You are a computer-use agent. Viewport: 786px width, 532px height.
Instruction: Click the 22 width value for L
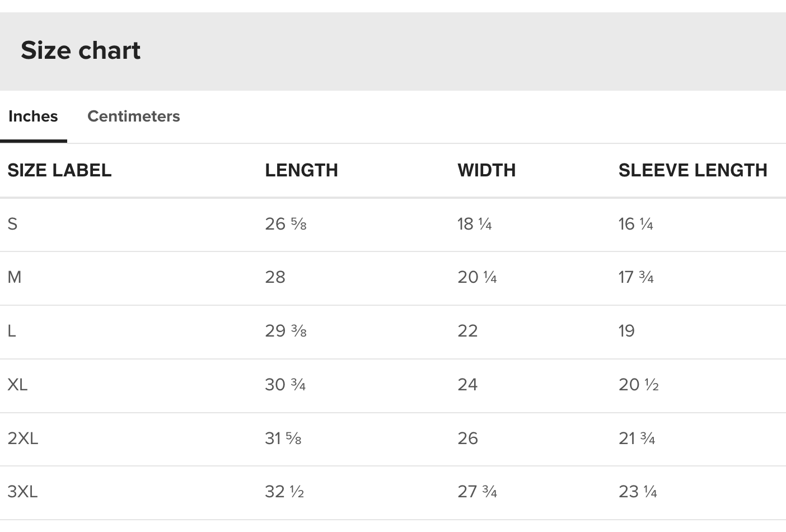click(x=467, y=331)
